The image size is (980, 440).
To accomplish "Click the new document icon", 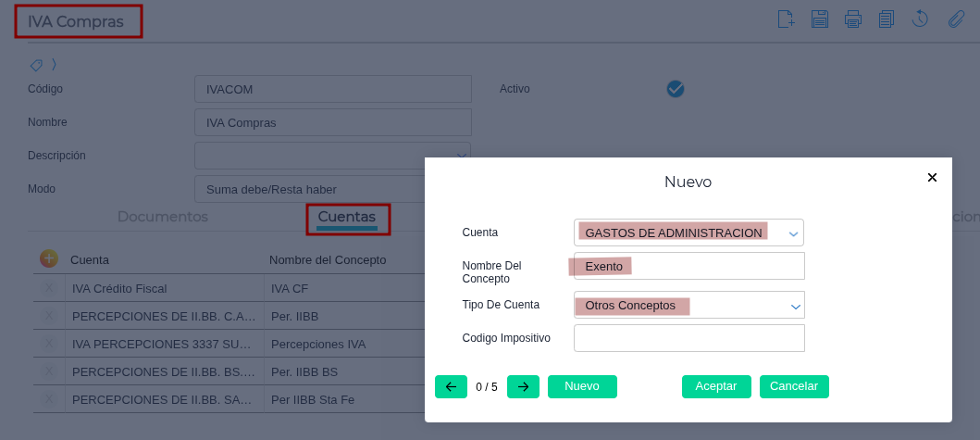I will tap(786, 19).
